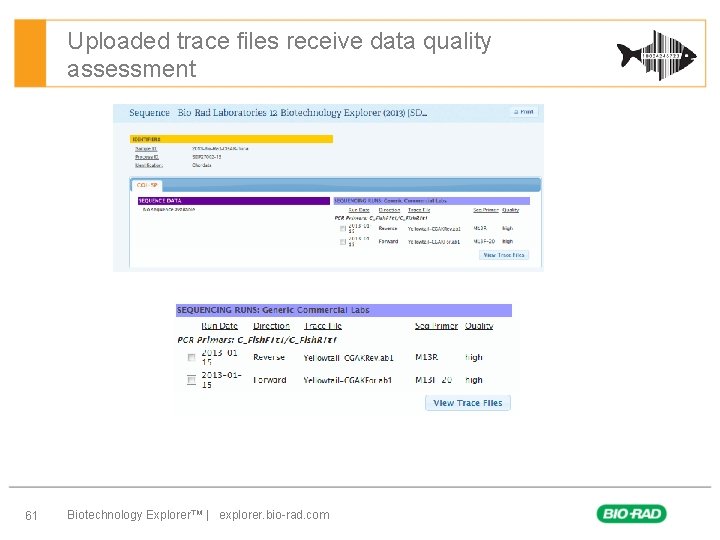Open the Process ID link under Identifiers
Image resolution: width=720 pixels, height=540 pixels.
[146, 157]
